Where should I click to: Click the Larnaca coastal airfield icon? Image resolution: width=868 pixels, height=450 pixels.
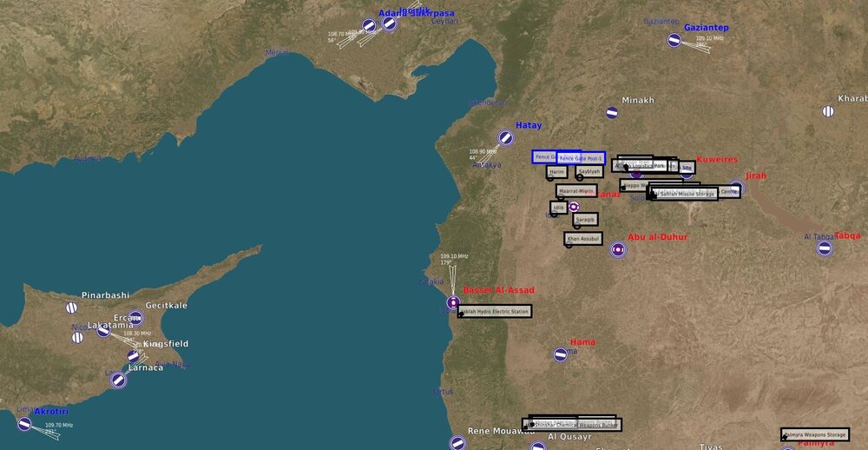point(118,381)
